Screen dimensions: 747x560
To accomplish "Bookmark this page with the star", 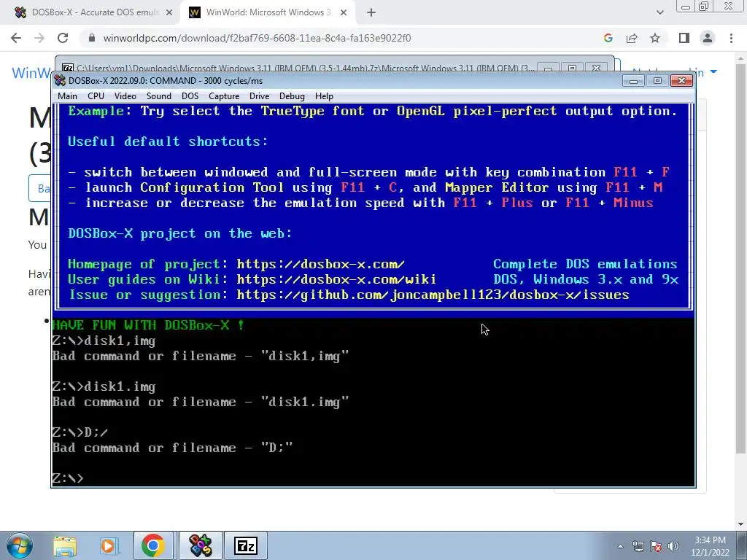I will coord(655,38).
